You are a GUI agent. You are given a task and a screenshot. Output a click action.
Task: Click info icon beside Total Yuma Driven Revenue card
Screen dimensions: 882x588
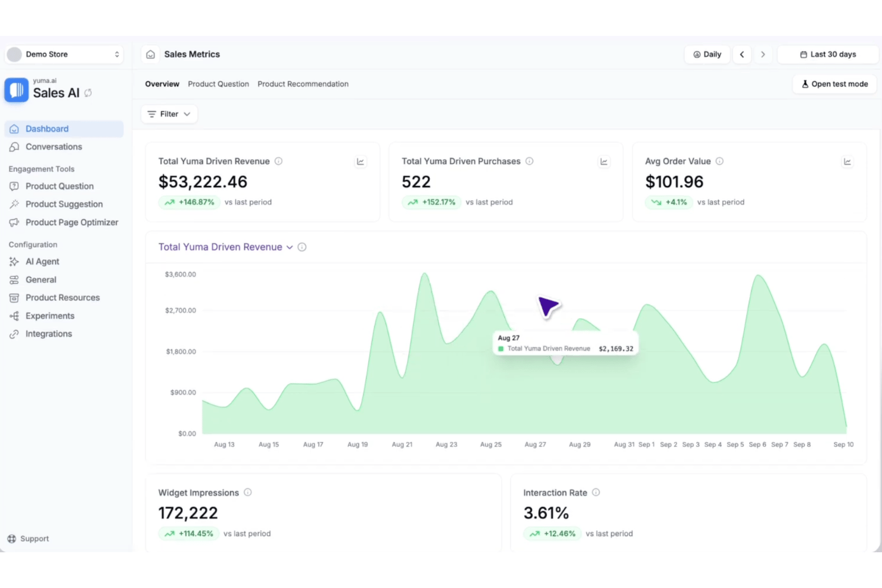coord(278,161)
